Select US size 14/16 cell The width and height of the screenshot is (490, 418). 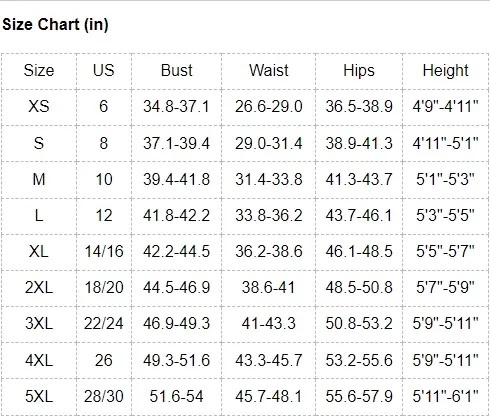104,251
